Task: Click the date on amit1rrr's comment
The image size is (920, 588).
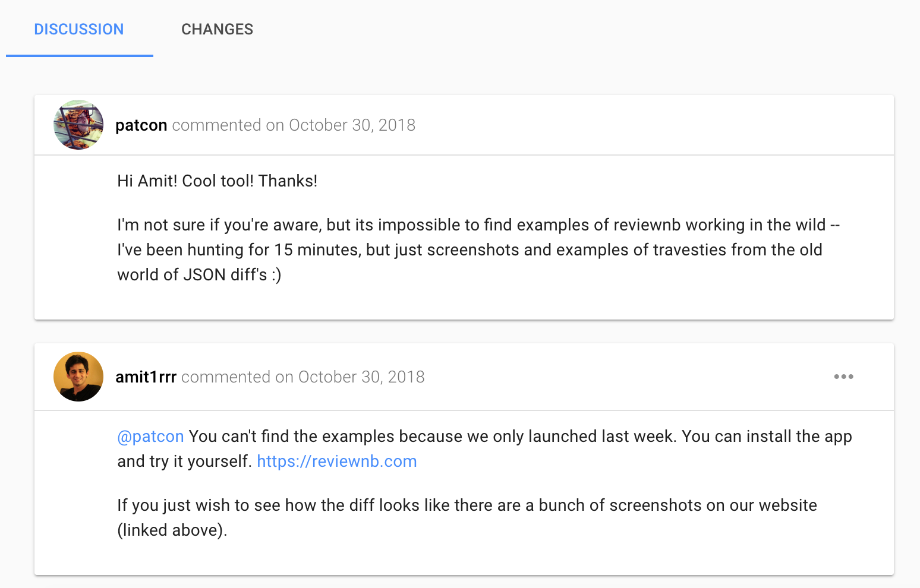Action: pos(361,377)
